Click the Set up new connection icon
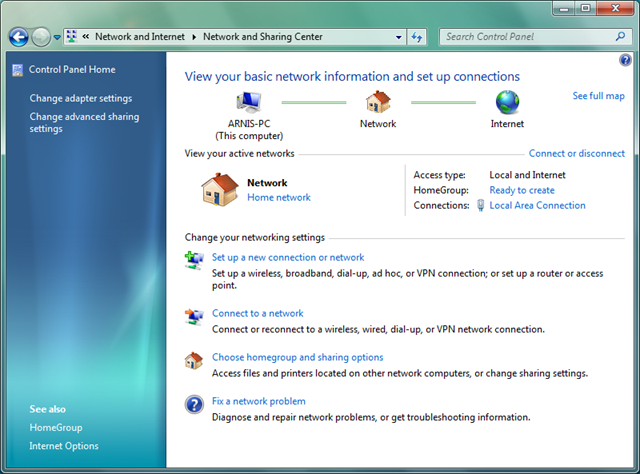This screenshot has width=640, height=474. point(194,260)
